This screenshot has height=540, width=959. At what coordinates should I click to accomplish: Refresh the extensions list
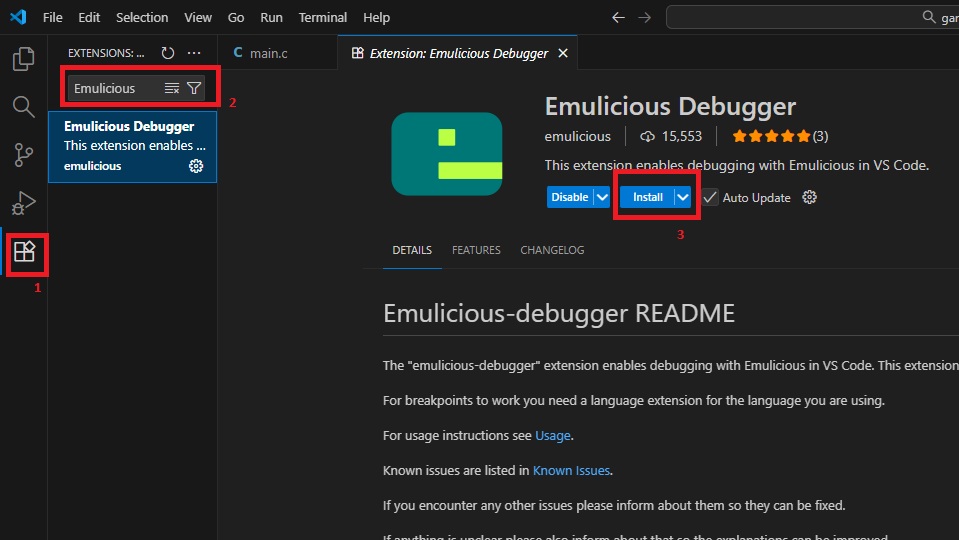point(168,53)
